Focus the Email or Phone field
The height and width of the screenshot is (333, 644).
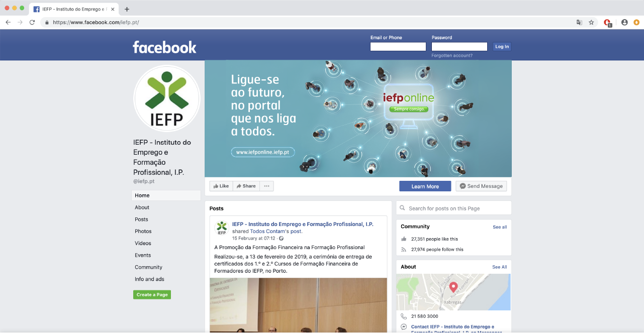[398, 47]
